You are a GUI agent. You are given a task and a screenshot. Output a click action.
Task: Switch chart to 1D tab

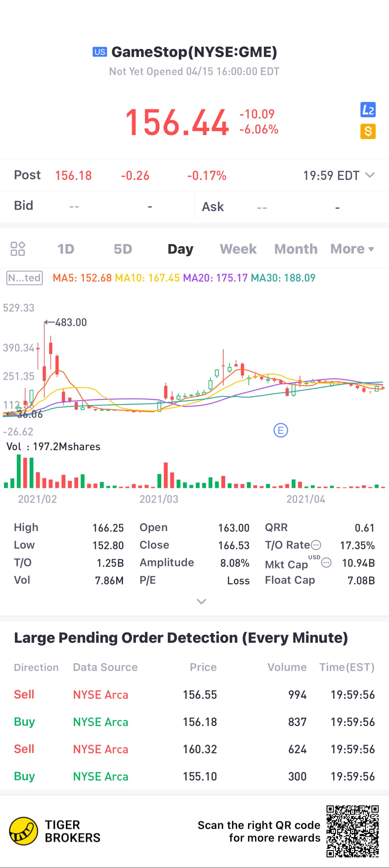tap(66, 249)
